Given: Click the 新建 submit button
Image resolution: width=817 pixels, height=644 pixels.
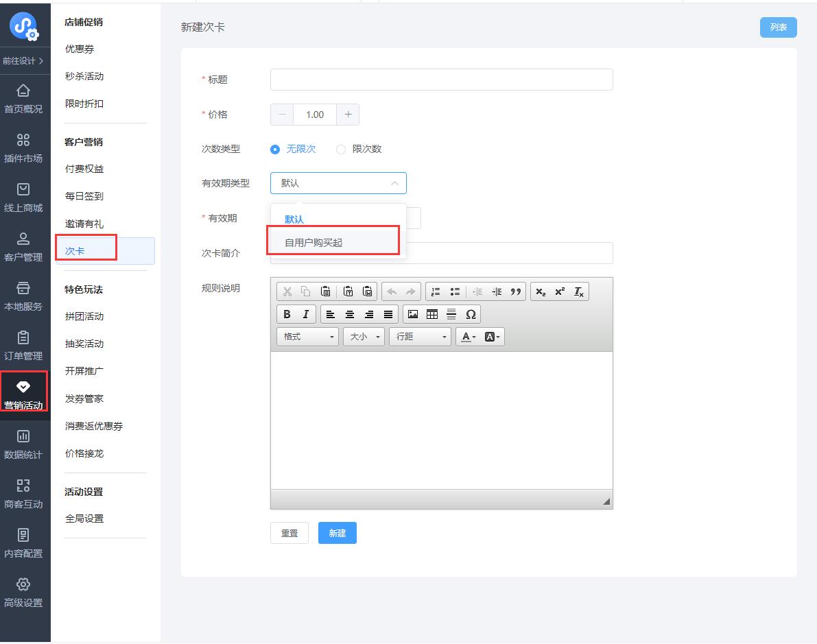Looking at the screenshot, I should pyautogui.click(x=337, y=533).
